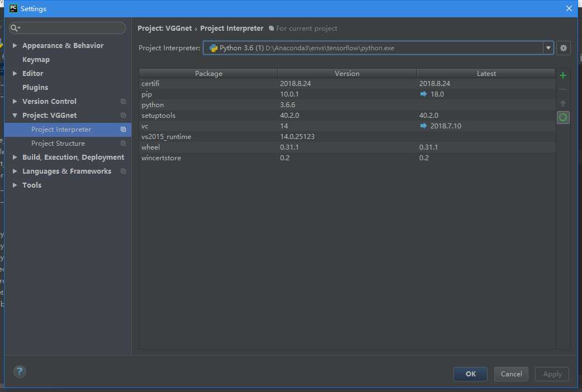Screen dimensions: 582x392
Task: Select Project Interpreter tree item
Action: (68, 130)
